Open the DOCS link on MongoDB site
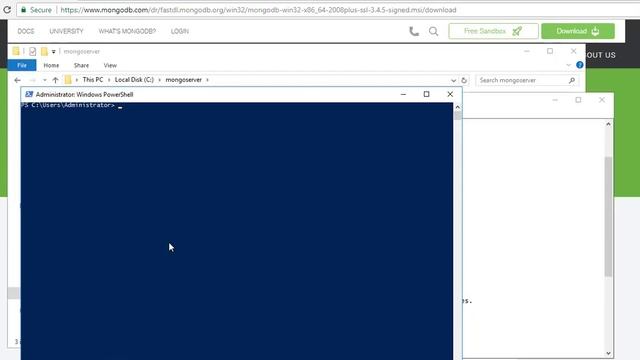640x360 pixels. coord(26,31)
